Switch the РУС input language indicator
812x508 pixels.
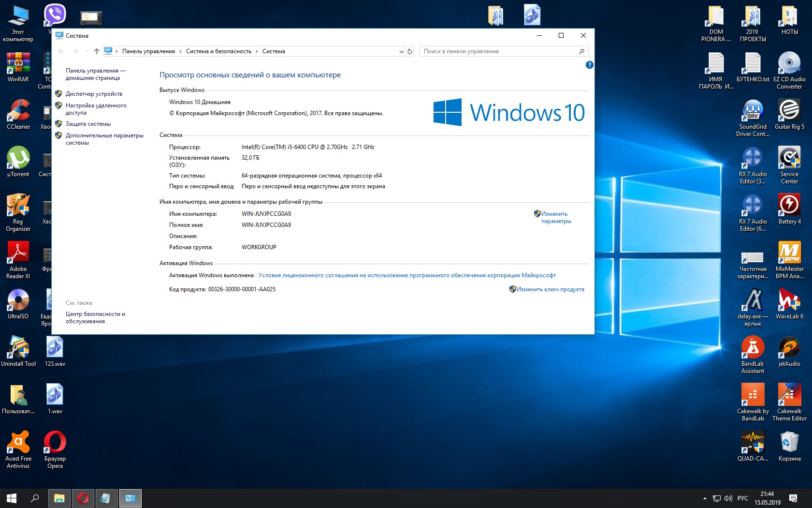[742, 498]
